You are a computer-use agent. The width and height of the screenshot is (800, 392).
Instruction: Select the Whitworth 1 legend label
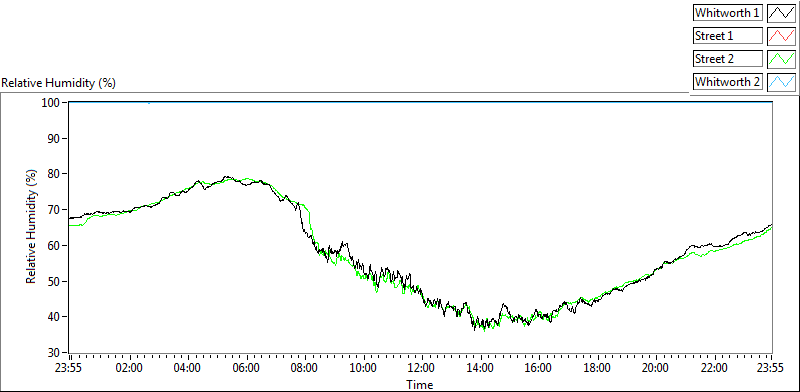point(728,13)
